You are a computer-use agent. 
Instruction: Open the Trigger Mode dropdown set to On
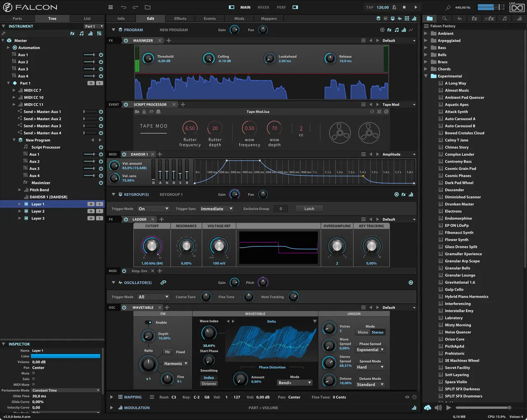pos(153,209)
